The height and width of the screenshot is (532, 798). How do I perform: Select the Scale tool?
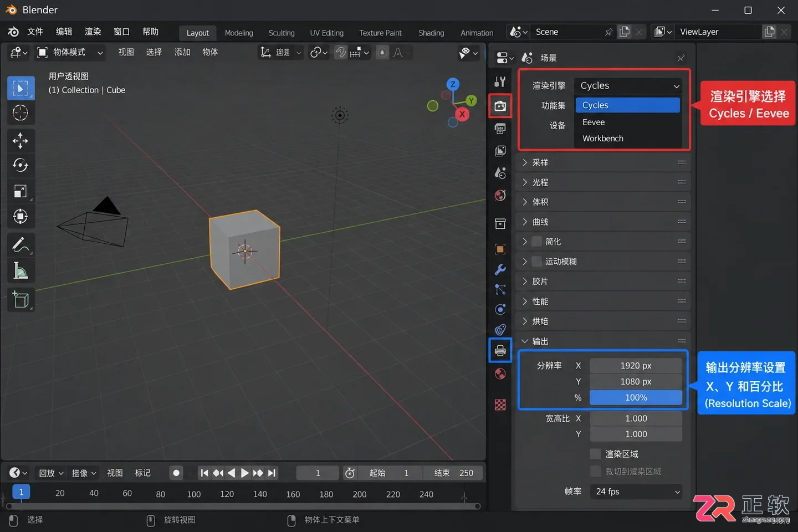(21, 191)
